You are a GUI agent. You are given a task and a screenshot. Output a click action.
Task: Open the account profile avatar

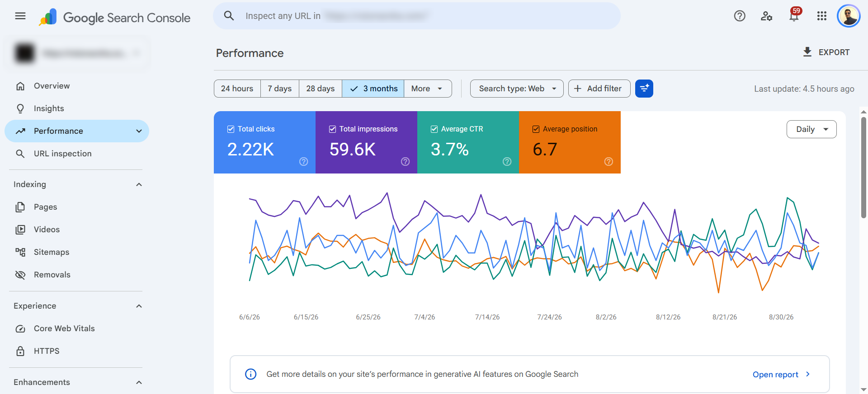click(x=849, y=16)
